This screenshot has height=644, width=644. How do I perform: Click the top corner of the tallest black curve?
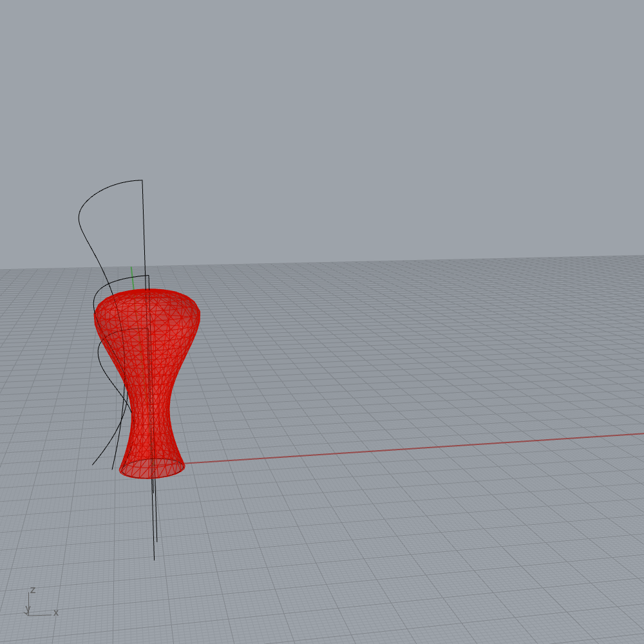(x=142, y=180)
